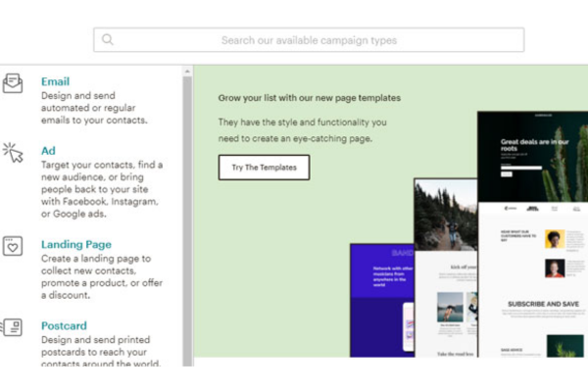Image resolution: width=588 pixels, height=392 pixels.
Task: Open the Postcard campaign type
Action: (x=64, y=325)
